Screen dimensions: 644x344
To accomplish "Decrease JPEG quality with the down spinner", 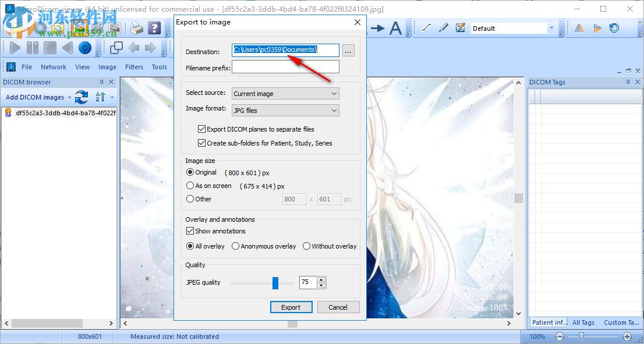I will click(x=321, y=285).
